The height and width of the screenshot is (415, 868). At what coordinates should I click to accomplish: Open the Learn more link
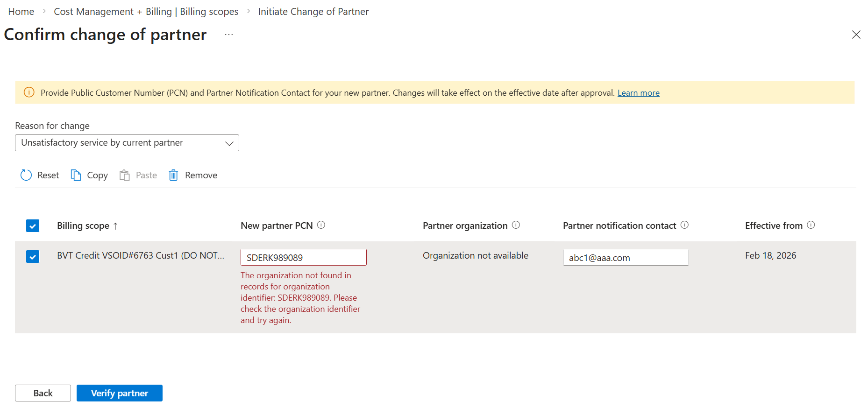[638, 93]
